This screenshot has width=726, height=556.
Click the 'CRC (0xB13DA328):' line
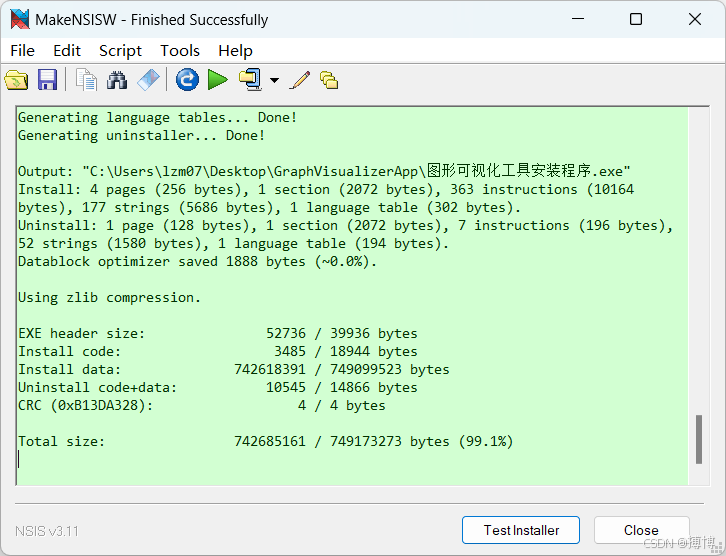point(201,406)
